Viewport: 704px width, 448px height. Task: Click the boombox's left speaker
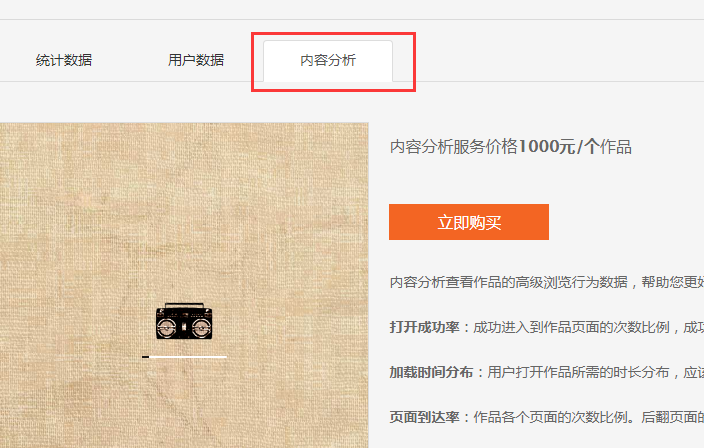pyautogui.click(x=167, y=328)
